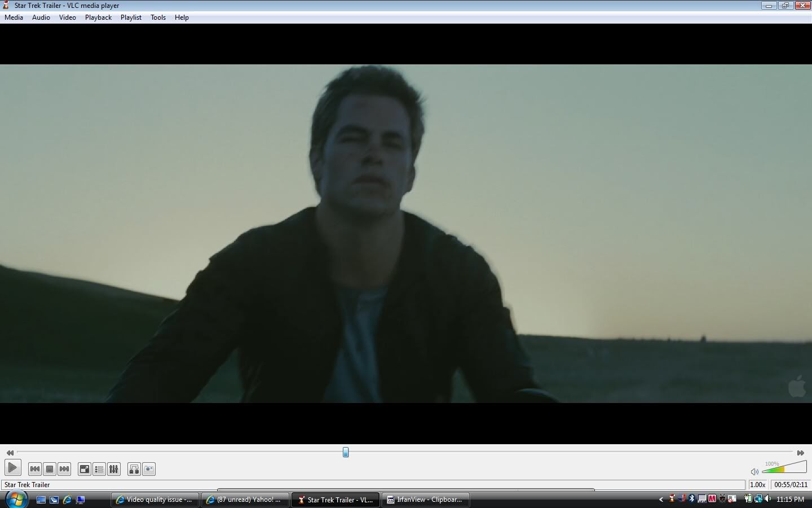Click the 1.00x playback speed indicator
This screenshot has width=812, height=508.
(758, 485)
